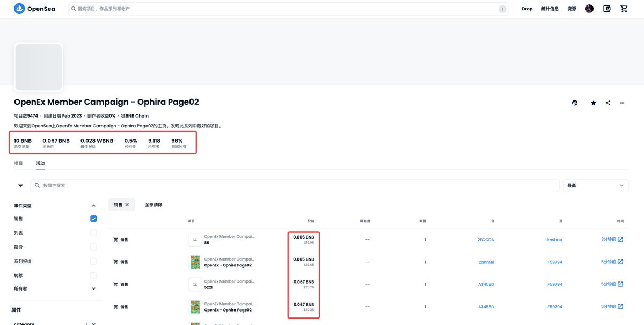Click the cart sale icon on the 86 row
Screen dimensions: 644x325
[x=115, y=240]
